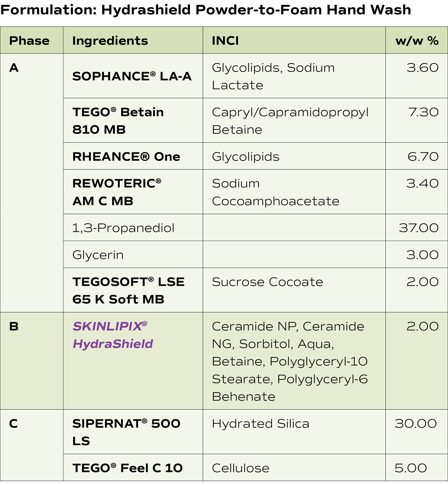Click the TEGO Betain 810 MB cell
Image resolution: width=448 pixels, height=485 pixels.
click(x=118, y=121)
